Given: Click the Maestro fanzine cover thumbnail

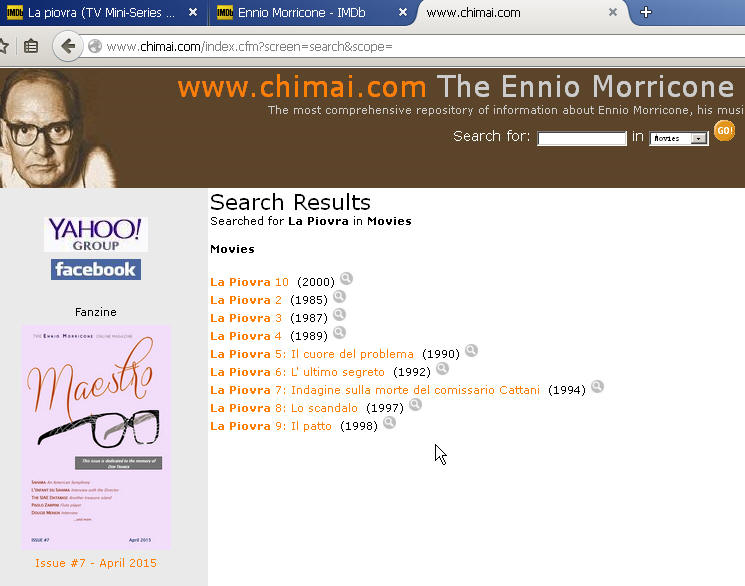Looking at the screenshot, I should point(96,437).
